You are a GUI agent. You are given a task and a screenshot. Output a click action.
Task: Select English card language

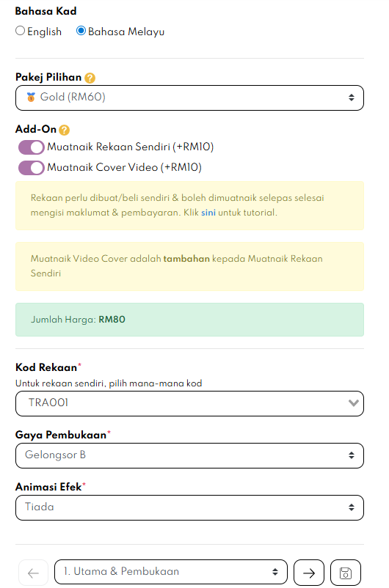click(x=21, y=31)
